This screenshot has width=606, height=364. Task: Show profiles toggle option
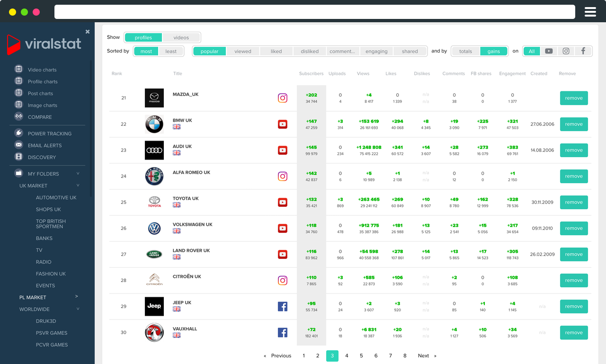click(143, 37)
